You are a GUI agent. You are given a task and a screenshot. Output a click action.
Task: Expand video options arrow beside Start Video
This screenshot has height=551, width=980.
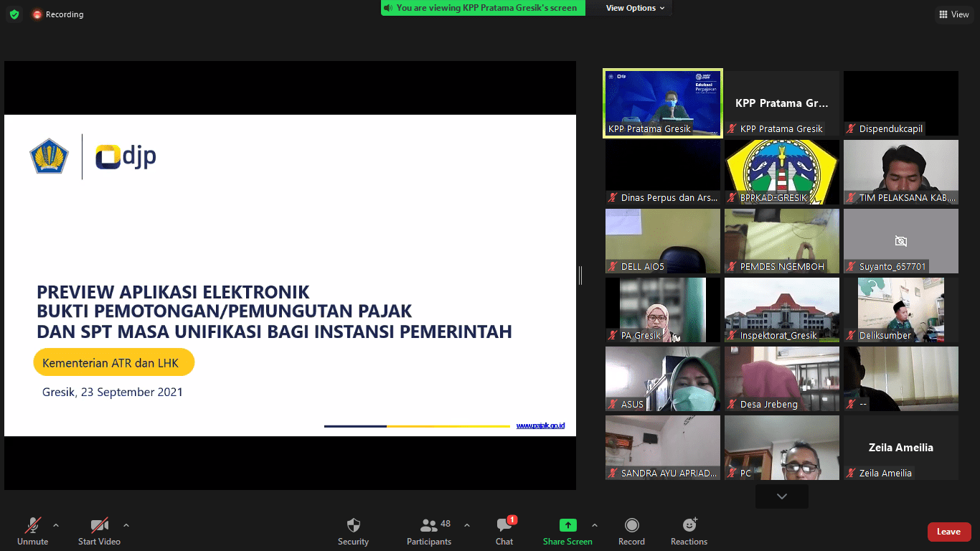click(x=126, y=524)
